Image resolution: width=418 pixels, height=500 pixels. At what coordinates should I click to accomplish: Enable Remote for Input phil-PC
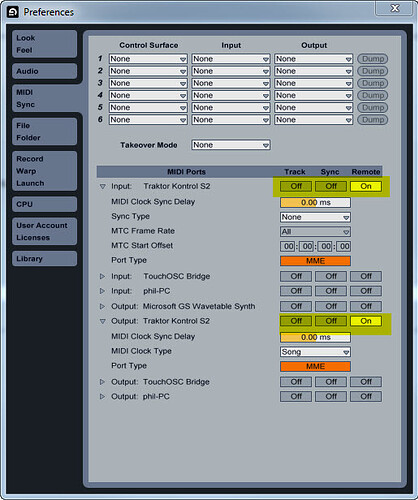point(366,291)
